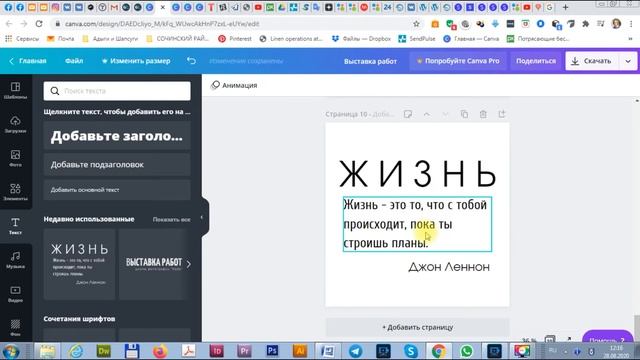Select the ЖИЗНЬ heading on canvas
This screenshot has width=640, height=360.
pyautogui.click(x=418, y=174)
